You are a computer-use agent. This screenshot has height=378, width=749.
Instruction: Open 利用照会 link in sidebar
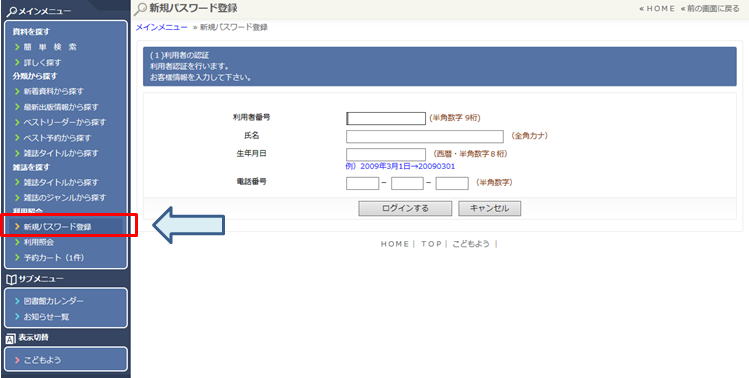[39, 242]
